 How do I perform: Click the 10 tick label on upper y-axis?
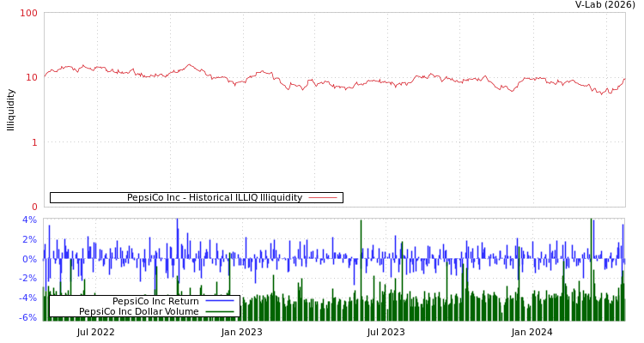point(32,77)
